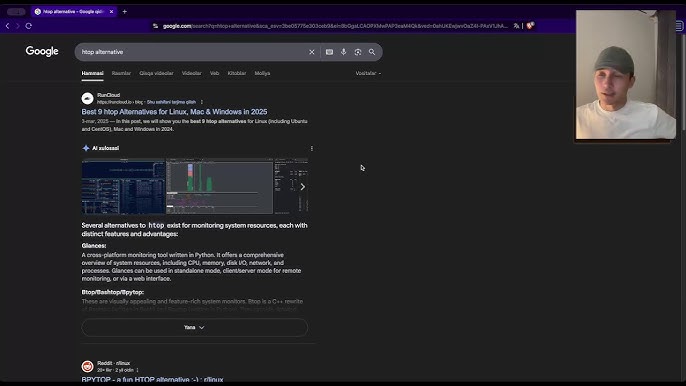Click the RunCloud site favicon
This screenshot has height=386, width=686.
click(88, 98)
